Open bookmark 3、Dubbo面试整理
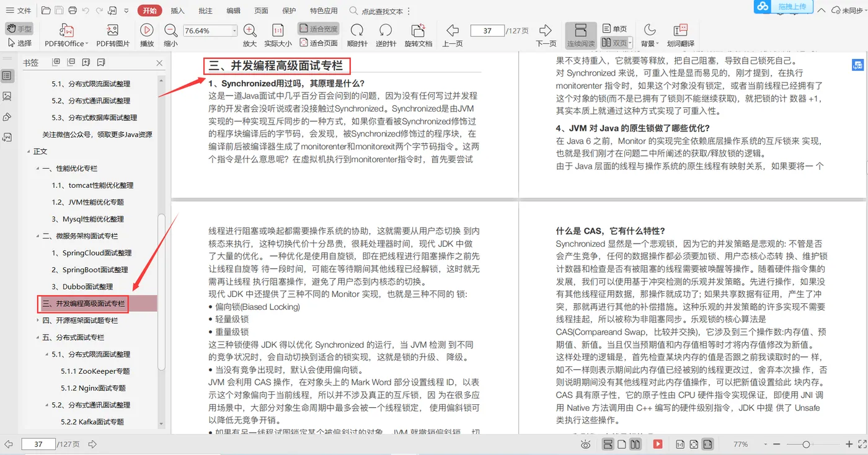 point(82,286)
